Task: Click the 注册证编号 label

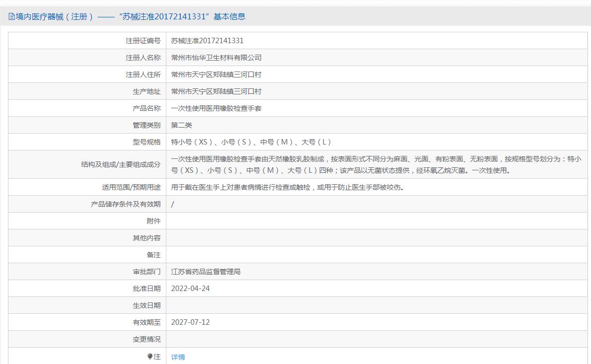Action: (143, 41)
